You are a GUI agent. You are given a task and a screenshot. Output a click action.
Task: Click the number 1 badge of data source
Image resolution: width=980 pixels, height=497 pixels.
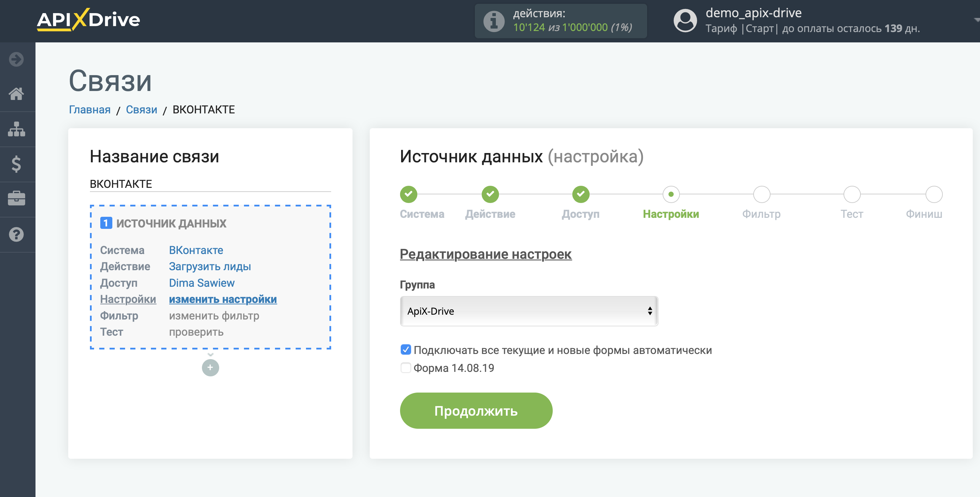click(106, 223)
